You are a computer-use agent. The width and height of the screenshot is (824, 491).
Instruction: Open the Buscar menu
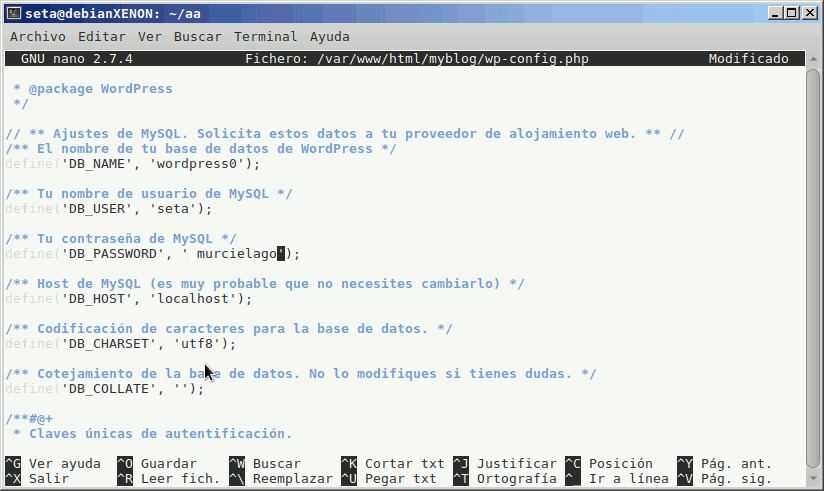pyautogui.click(x=198, y=37)
